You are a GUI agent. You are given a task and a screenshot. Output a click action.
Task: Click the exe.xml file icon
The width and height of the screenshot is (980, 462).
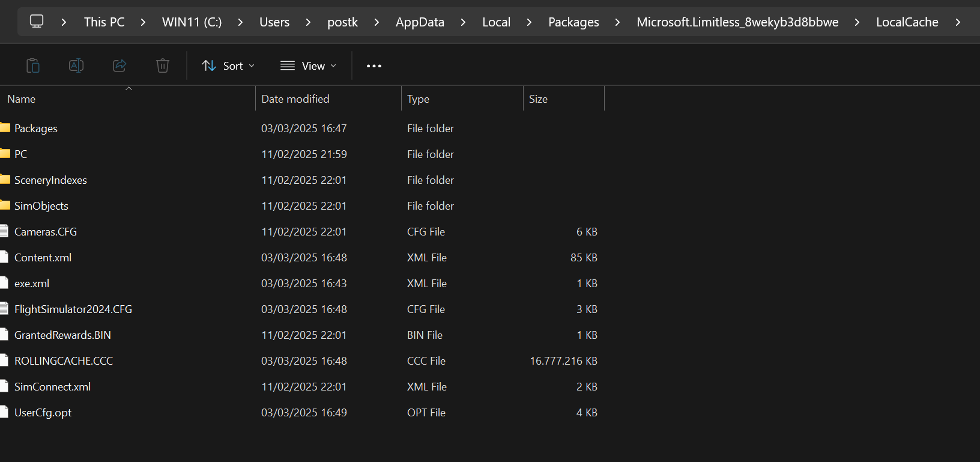pyautogui.click(x=4, y=283)
